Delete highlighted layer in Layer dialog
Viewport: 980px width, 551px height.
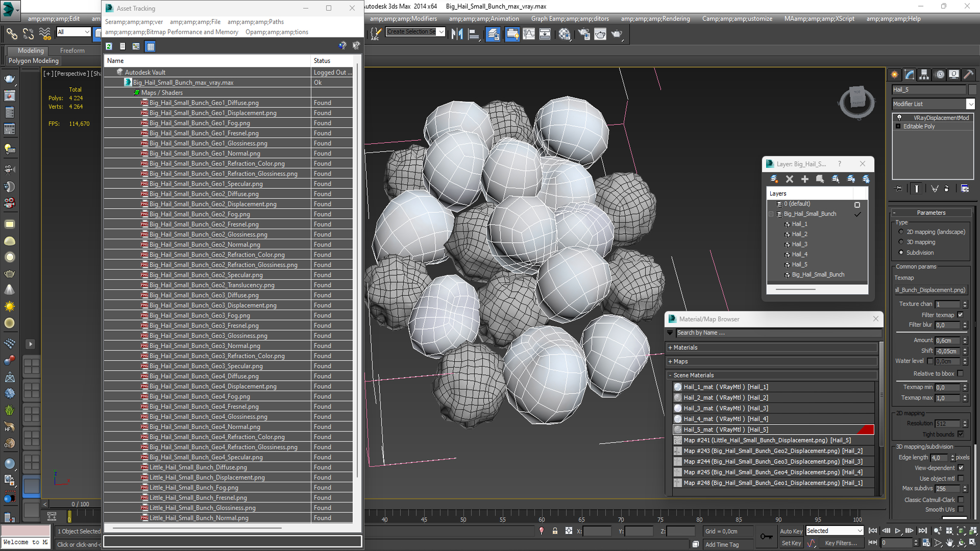click(x=790, y=179)
